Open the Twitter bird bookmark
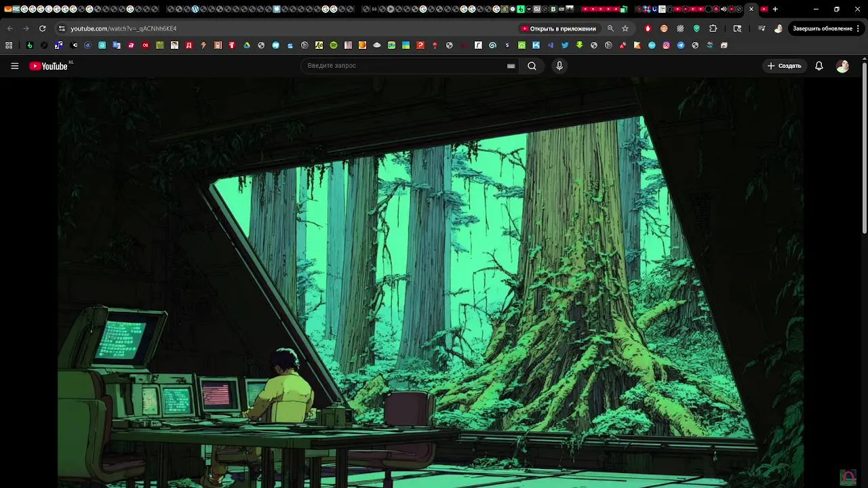The image size is (868, 488). click(565, 45)
